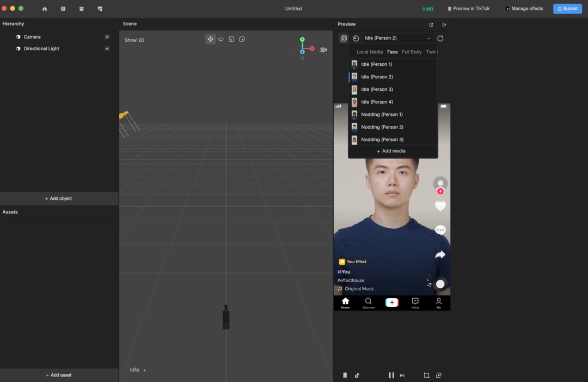Screen dimensions: 588x382
Task: Pop out the Preview panel window
Action: click(431, 25)
